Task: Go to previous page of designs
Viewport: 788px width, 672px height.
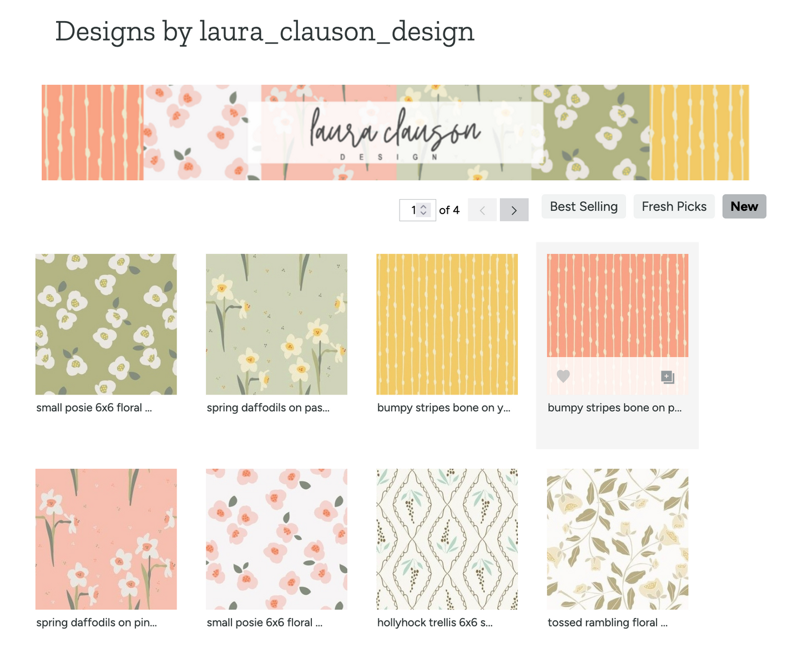Action: click(x=482, y=210)
